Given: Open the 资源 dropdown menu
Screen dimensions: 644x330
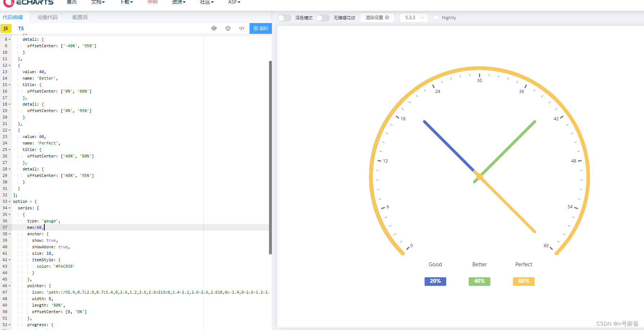Looking at the screenshot, I should [x=179, y=2].
